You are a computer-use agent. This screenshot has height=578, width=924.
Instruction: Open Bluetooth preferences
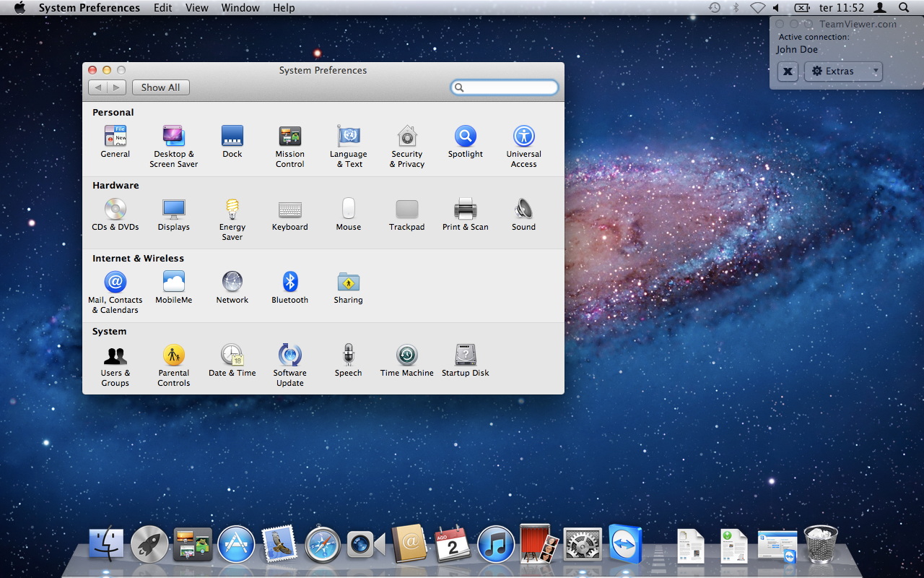tap(290, 282)
